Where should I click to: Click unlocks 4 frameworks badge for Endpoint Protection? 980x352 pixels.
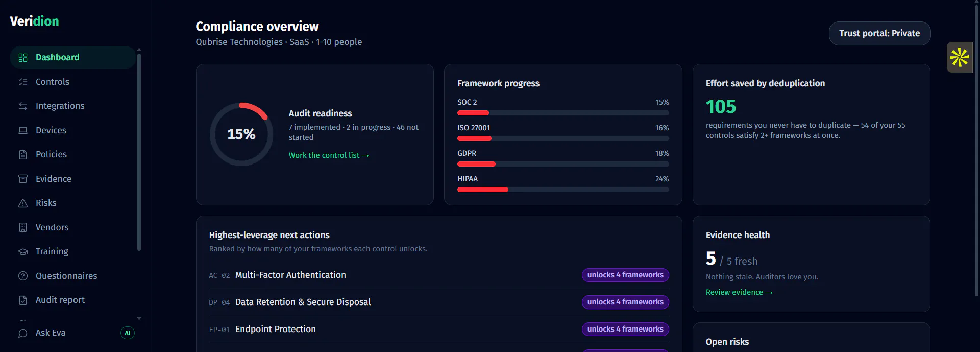[x=625, y=330]
